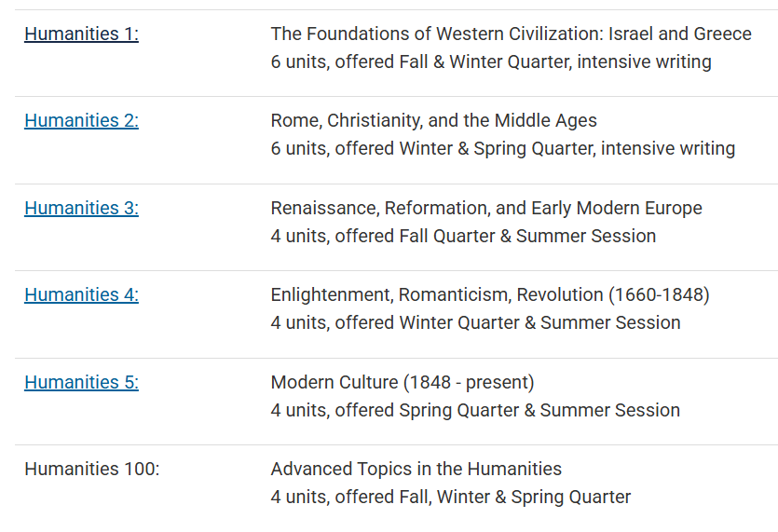Click the Fall, Winter & Spring Quarter line
The width and height of the screenshot is (778, 532).
click(x=450, y=498)
